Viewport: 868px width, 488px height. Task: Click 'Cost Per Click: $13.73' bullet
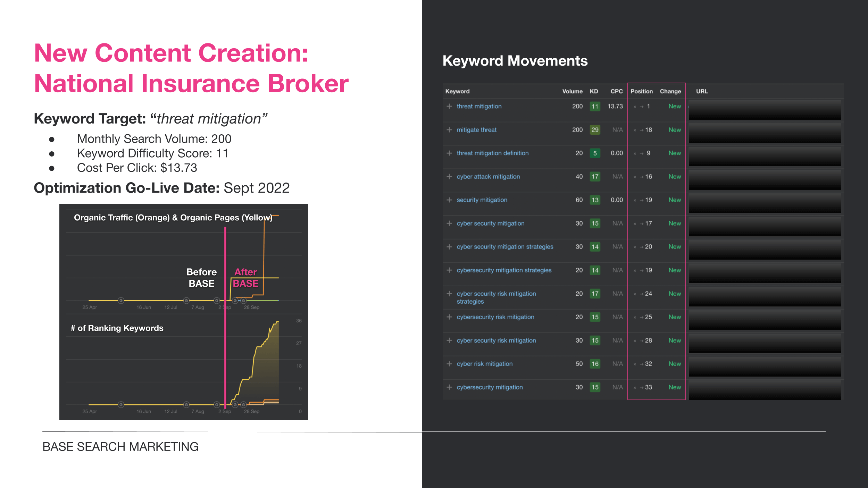click(x=137, y=168)
